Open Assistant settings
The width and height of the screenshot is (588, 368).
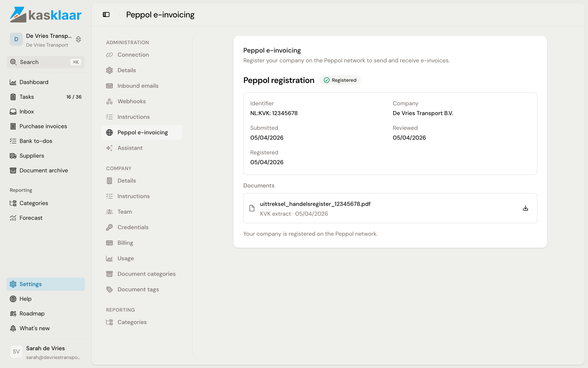click(x=142, y=148)
